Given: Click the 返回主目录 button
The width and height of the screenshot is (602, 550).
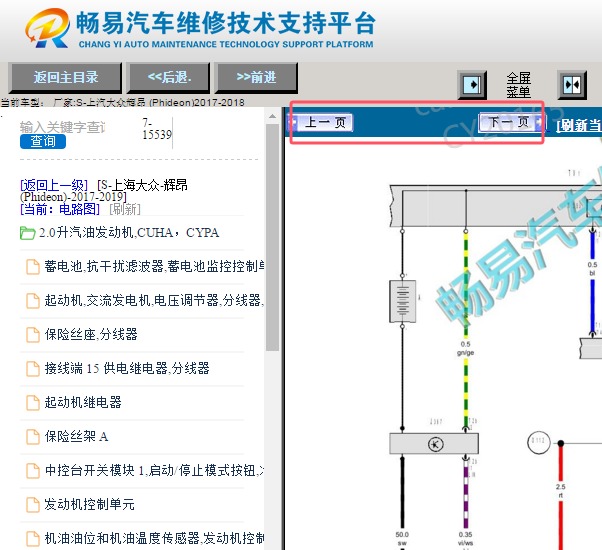Looking at the screenshot, I should (x=65, y=78).
